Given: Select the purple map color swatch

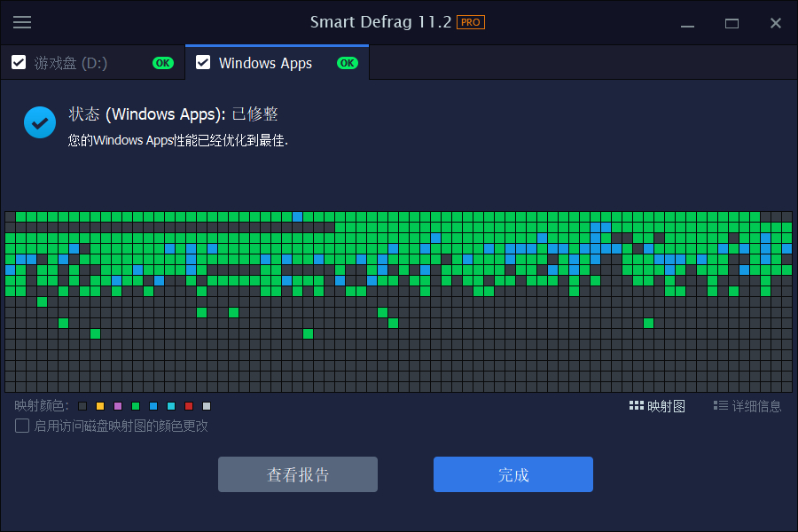Looking at the screenshot, I should (118, 406).
